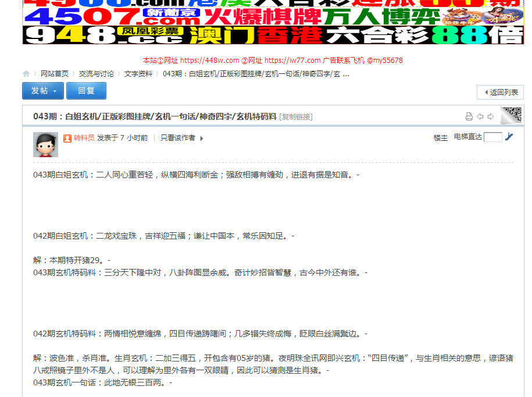Viewport: 532px width, 397px height.
Task: Click the 复制链接 link beside the title
Action: tap(295, 116)
